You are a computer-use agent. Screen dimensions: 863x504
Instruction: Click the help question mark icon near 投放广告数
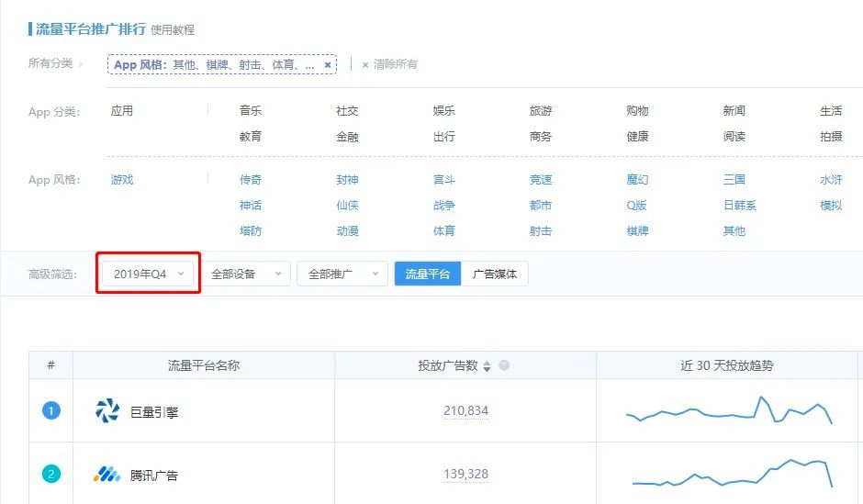[504, 364]
